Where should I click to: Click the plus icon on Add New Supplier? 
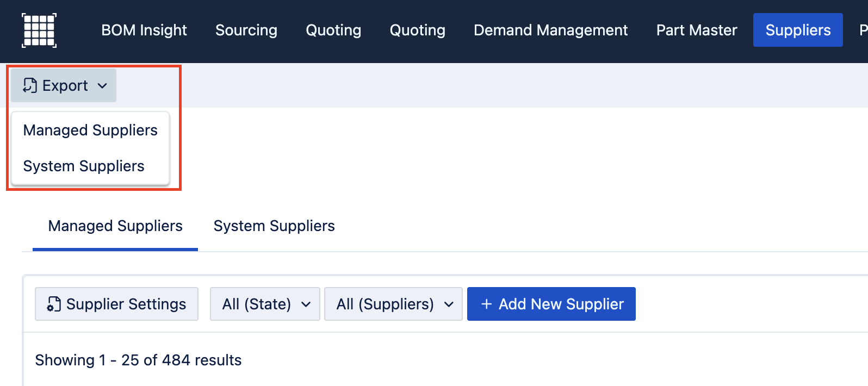486,304
